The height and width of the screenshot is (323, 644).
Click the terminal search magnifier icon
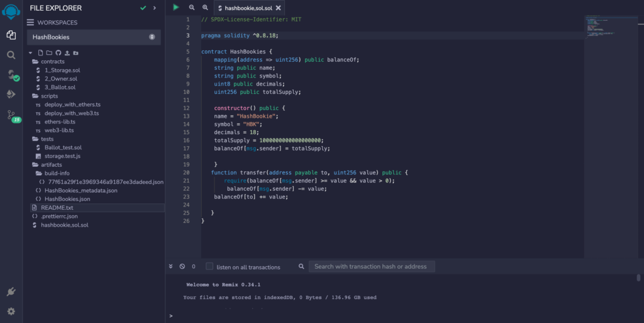point(301,266)
